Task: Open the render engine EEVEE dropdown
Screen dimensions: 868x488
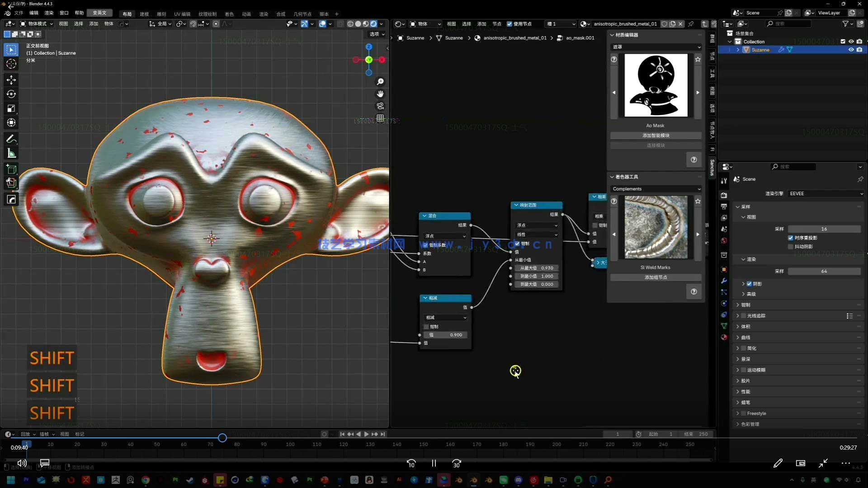Action: pyautogui.click(x=826, y=193)
